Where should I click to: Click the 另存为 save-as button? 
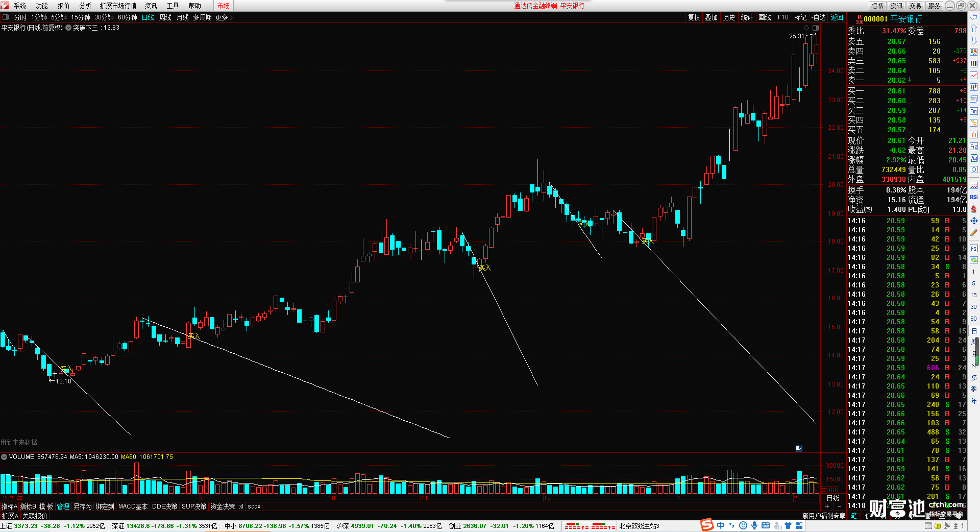click(82, 506)
